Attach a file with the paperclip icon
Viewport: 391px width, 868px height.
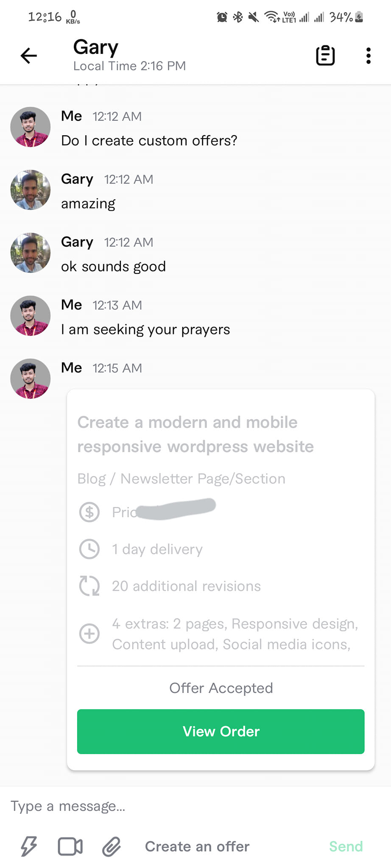click(x=112, y=846)
